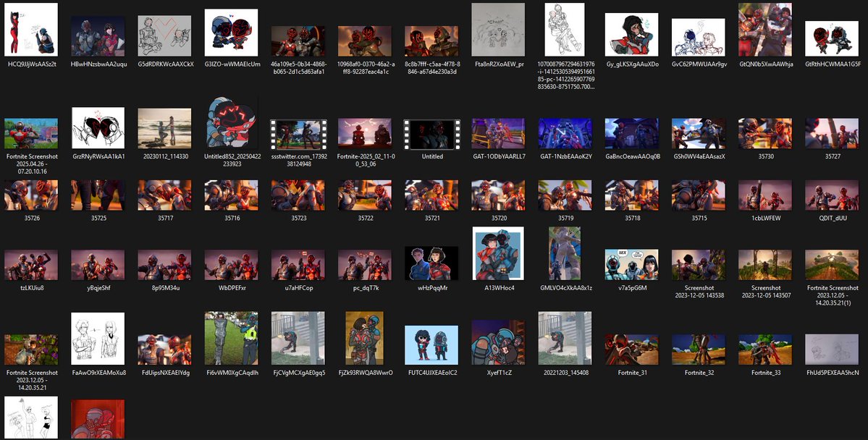The height and width of the screenshot is (440, 868).
Task: Select the FdUipsNXEAElYdg thumbnail
Action: [164, 350]
